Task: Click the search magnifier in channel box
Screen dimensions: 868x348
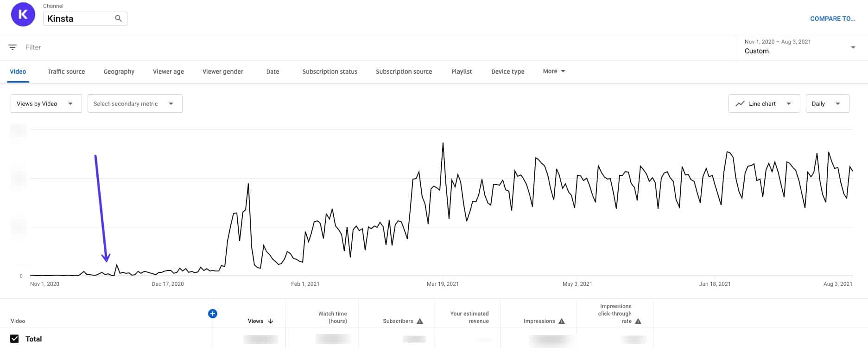Action: click(118, 19)
